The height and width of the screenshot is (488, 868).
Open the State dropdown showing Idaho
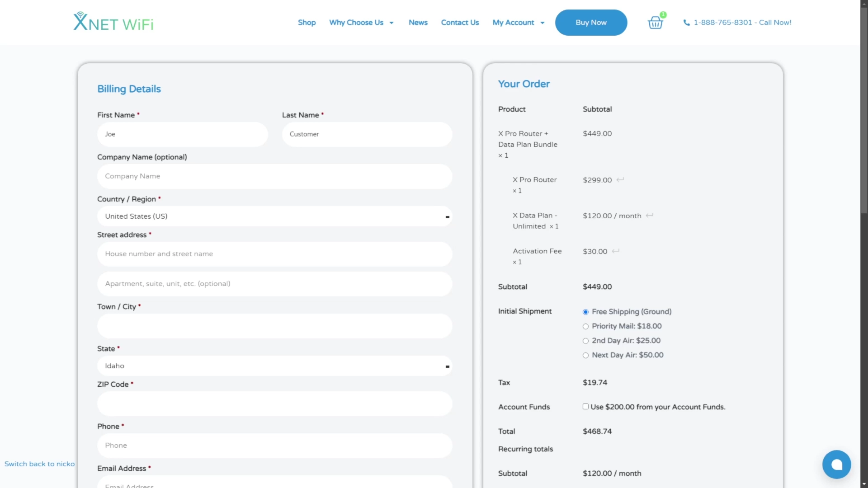(x=274, y=366)
